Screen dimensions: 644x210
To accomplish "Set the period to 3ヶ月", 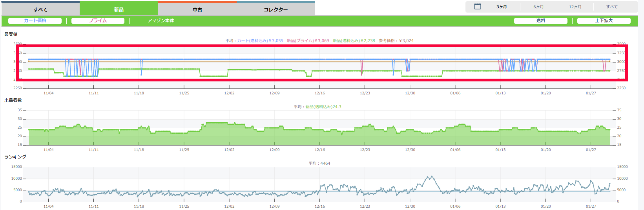I will tap(502, 7).
